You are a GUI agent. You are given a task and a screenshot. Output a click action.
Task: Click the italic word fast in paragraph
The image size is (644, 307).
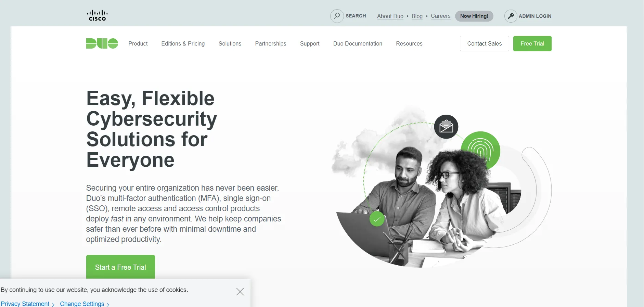117,219
